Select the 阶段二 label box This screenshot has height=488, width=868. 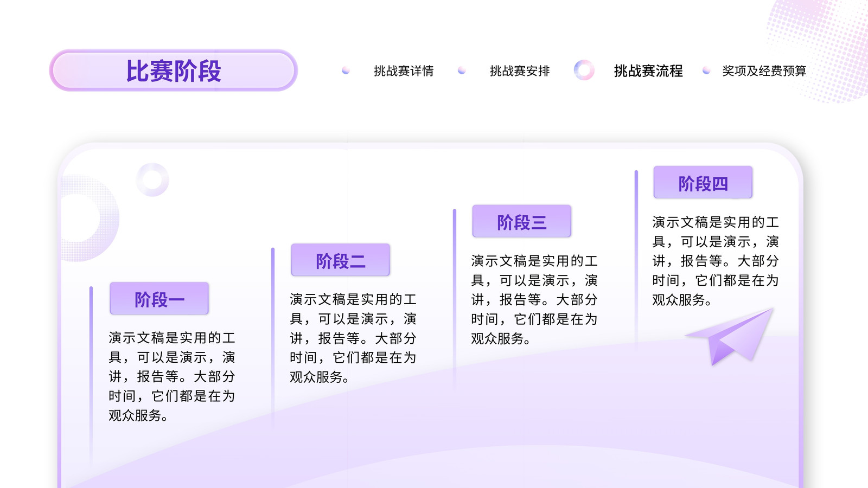[x=341, y=260]
